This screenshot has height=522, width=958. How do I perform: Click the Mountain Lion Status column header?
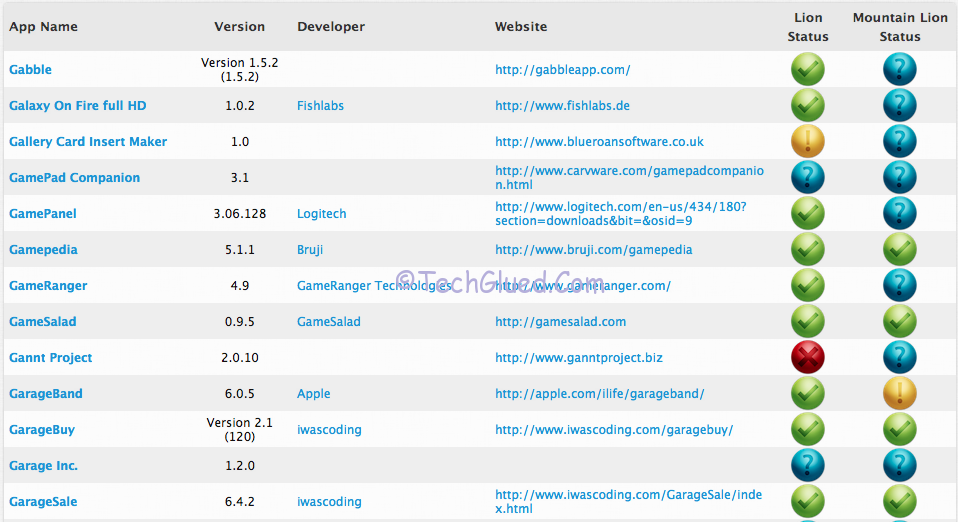(x=900, y=27)
